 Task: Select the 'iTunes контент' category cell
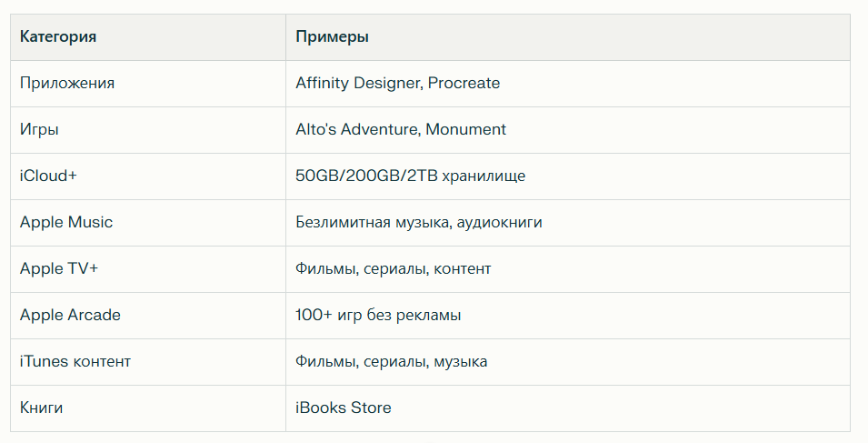(148, 362)
